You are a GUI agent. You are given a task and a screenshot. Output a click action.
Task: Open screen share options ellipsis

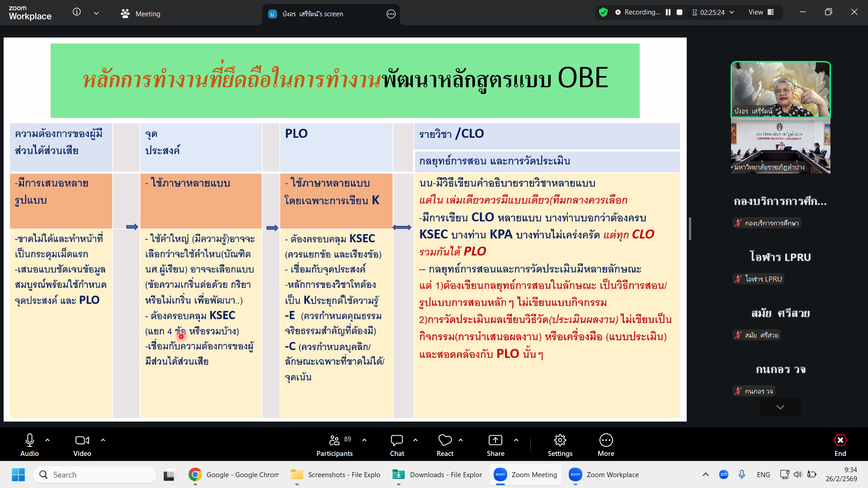391,14
